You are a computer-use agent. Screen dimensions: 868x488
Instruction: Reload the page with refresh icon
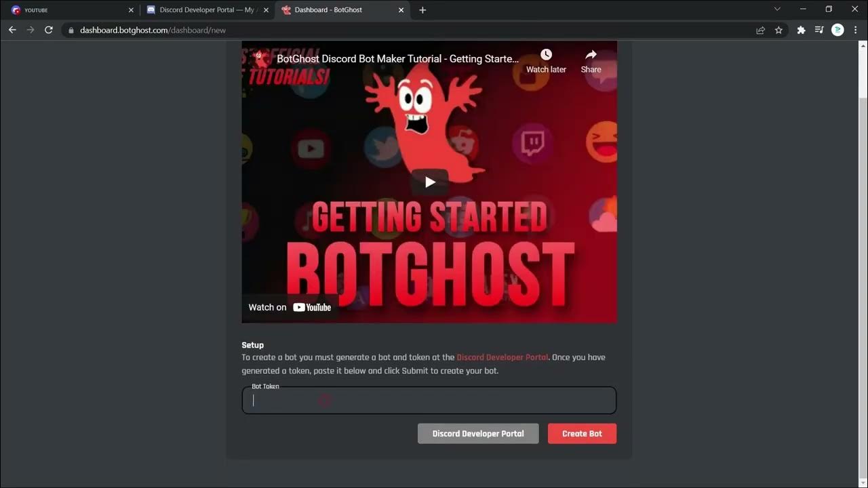pos(49,30)
